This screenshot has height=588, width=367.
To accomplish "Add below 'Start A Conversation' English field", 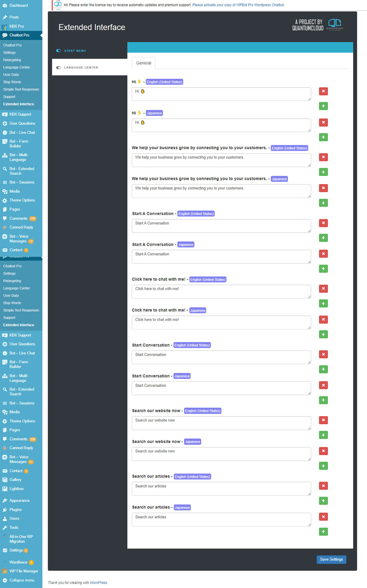I will click(323, 238).
